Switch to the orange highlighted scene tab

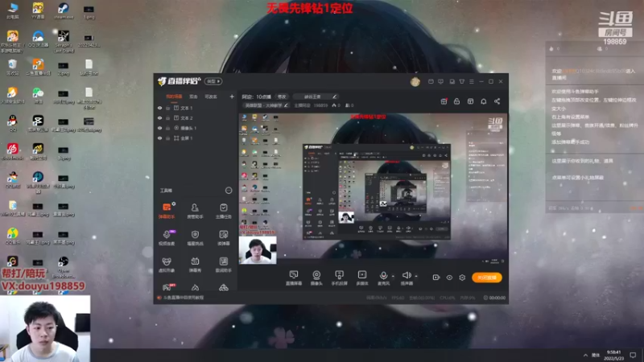click(x=174, y=97)
